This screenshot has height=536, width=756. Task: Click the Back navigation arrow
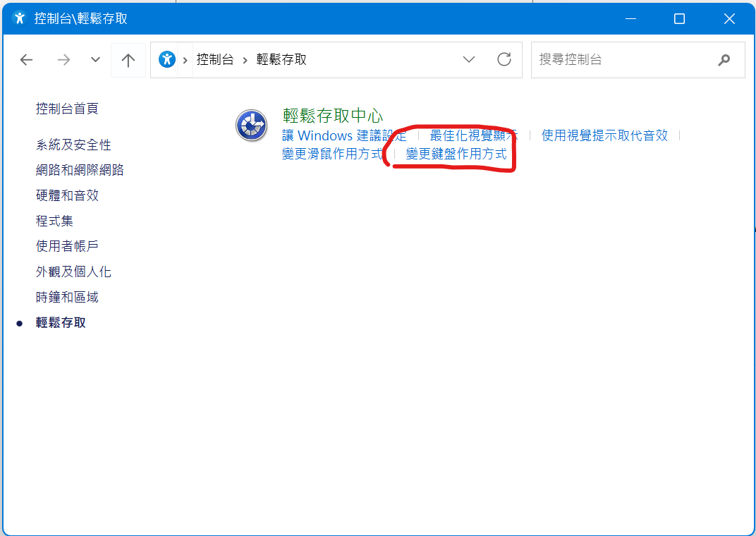point(27,60)
